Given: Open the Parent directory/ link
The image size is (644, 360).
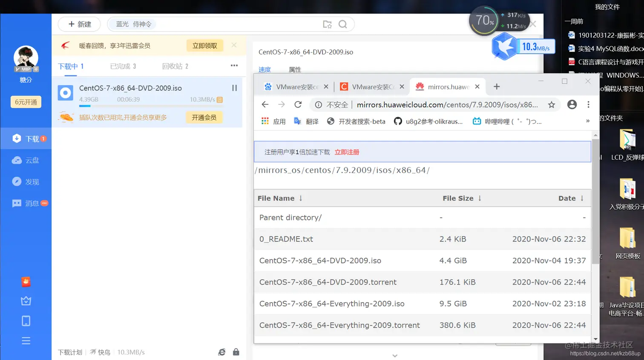Looking at the screenshot, I should click(290, 218).
